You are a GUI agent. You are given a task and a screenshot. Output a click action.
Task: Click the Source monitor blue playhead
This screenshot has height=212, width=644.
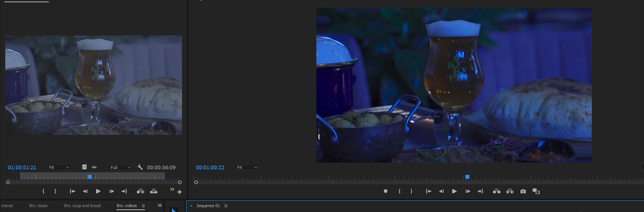click(x=90, y=177)
